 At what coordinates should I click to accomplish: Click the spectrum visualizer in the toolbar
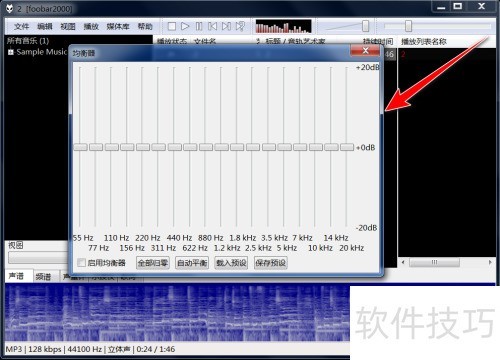tap(283, 26)
